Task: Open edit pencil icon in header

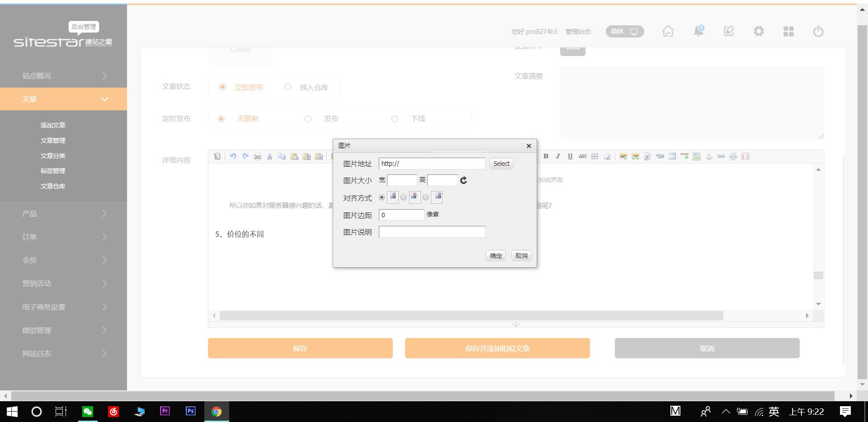Action: 728,31
